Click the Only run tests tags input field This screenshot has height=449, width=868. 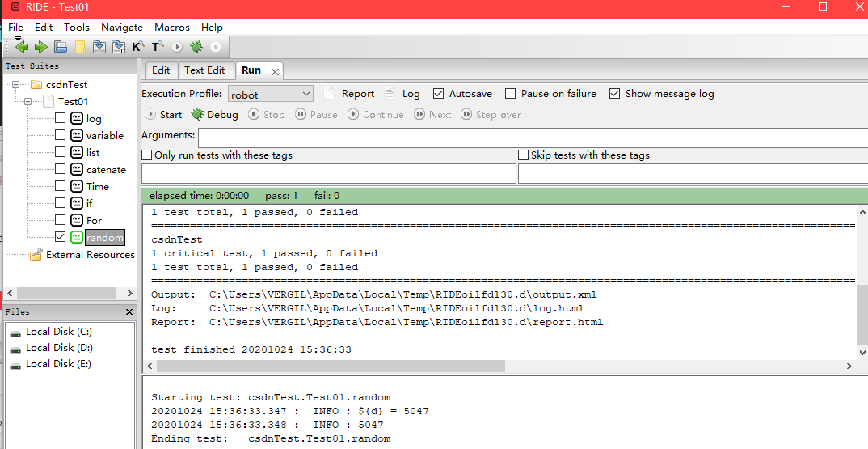click(x=329, y=173)
